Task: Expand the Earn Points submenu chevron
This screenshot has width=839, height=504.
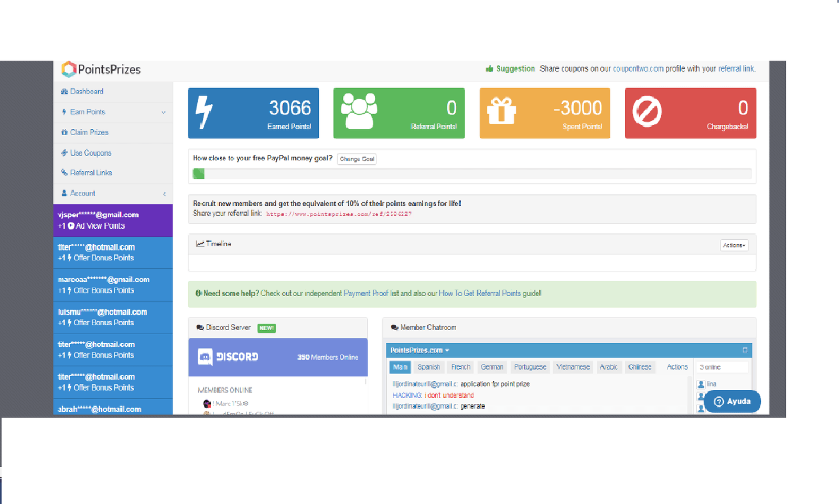Action: 164,112
